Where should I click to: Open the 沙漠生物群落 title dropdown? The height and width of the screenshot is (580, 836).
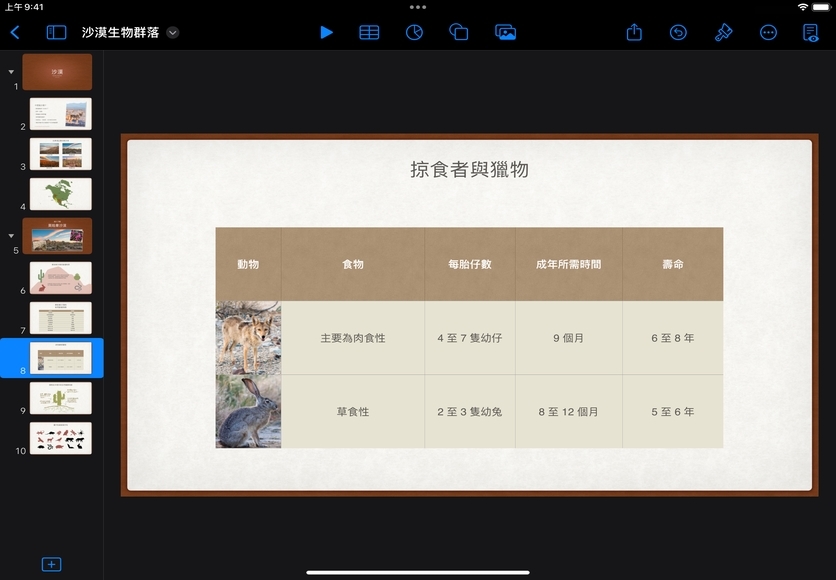pyautogui.click(x=173, y=32)
